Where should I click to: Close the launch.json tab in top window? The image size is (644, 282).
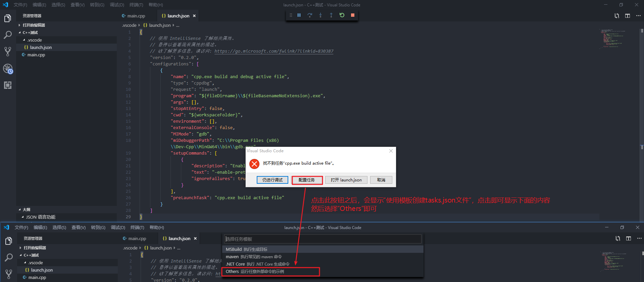point(194,16)
